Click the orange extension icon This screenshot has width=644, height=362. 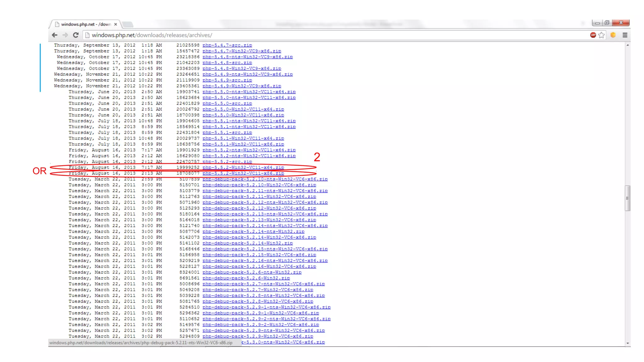(613, 35)
